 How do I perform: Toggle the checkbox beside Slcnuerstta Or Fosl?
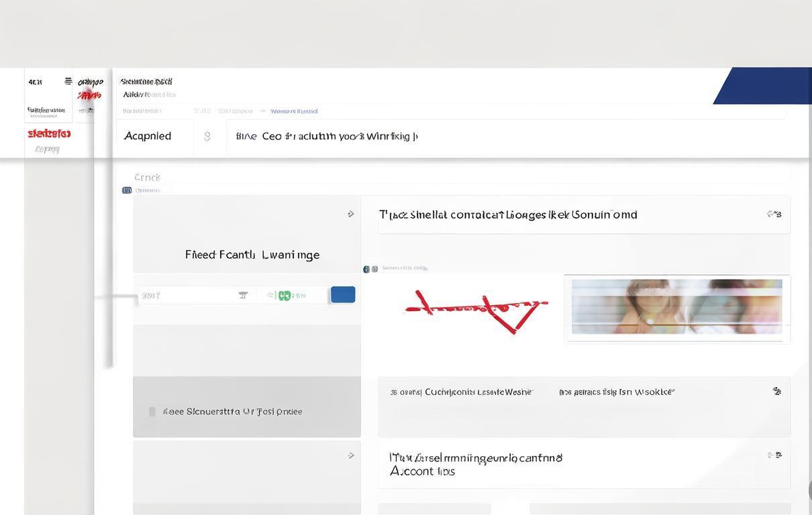click(x=152, y=412)
